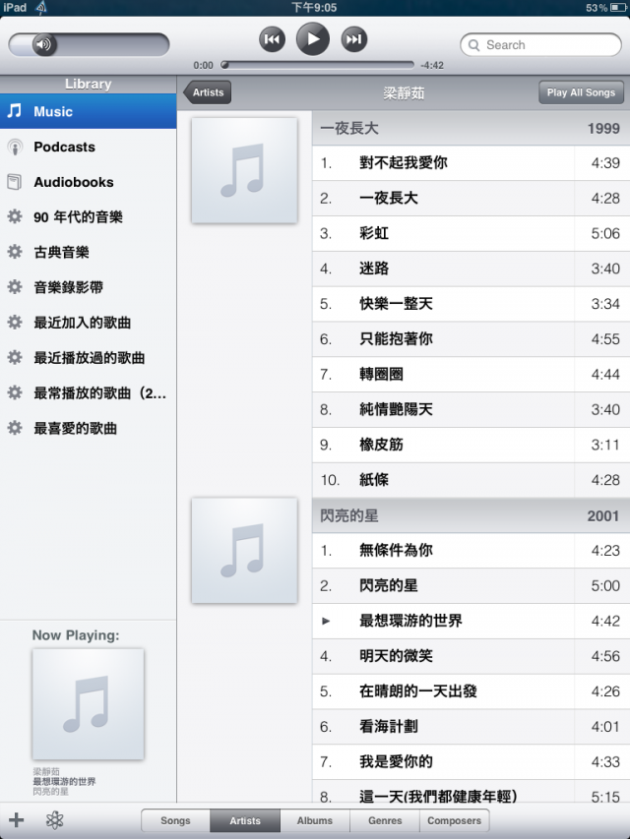Play song 橡皮筋

click(x=471, y=445)
